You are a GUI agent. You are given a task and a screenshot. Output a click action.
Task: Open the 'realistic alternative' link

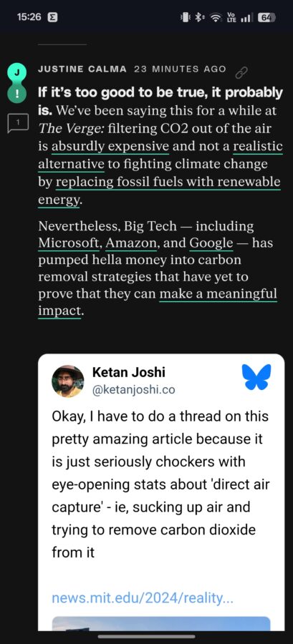click(160, 155)
